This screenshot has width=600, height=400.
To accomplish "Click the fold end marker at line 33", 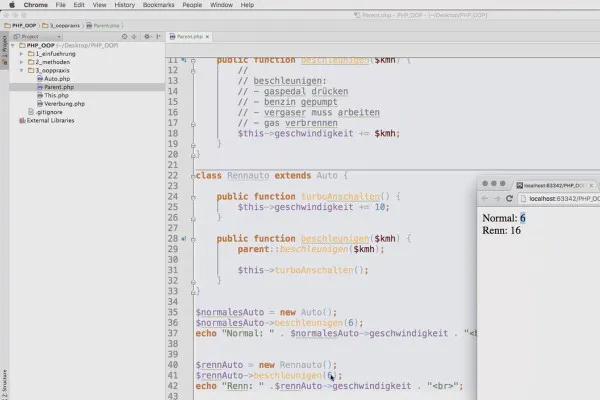I will (193, 292).
